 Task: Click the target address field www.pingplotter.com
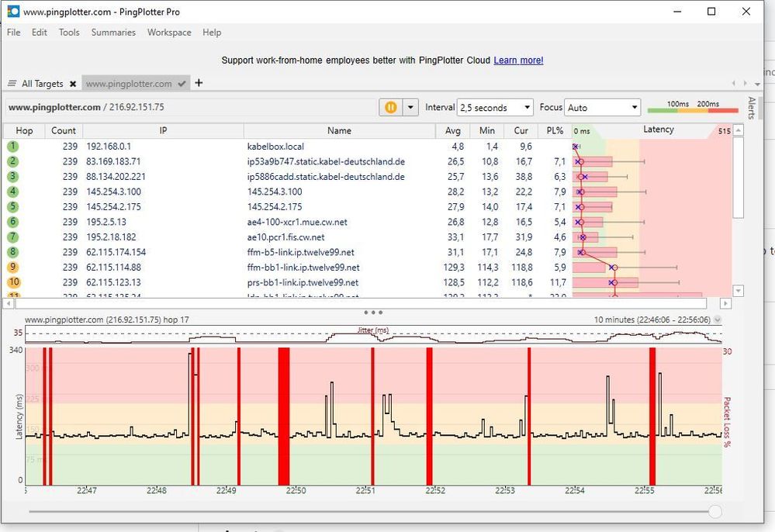click(x=190, y=107)
